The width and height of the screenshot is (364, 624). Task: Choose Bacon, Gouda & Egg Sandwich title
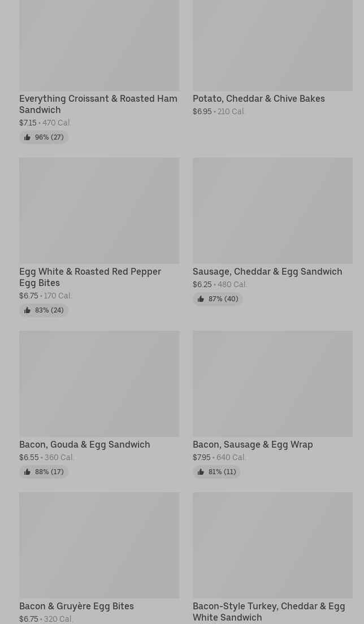[84, 444]
